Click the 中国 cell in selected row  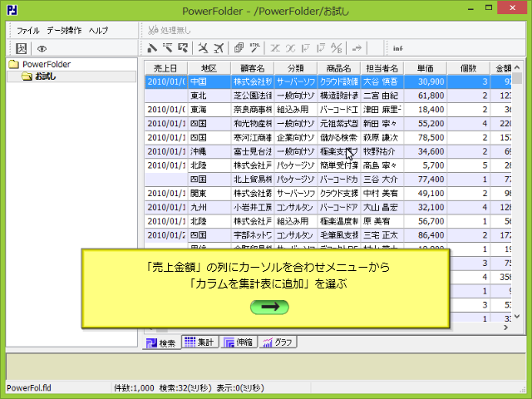point(209,81)
